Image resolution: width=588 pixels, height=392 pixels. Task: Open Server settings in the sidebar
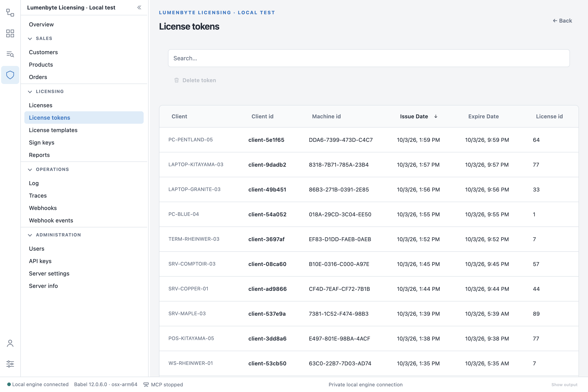(x=84, y=273)
